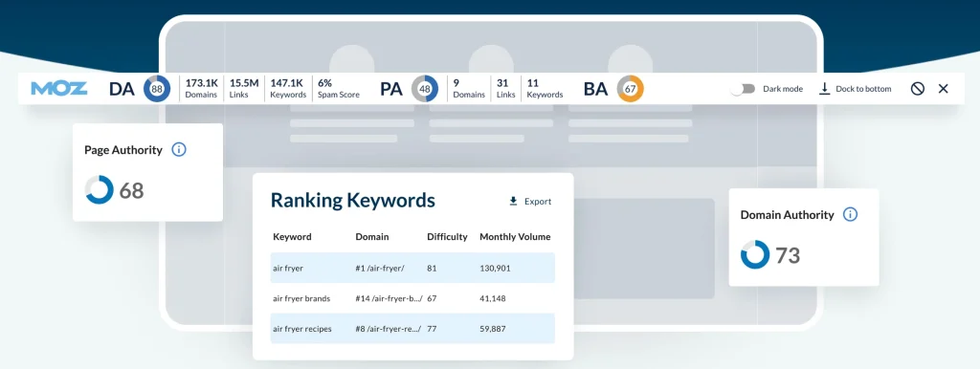Click the '#8 /air-fryer-re.../' domain cell
This screenshot has width=980, height=369.
[389, 329]
